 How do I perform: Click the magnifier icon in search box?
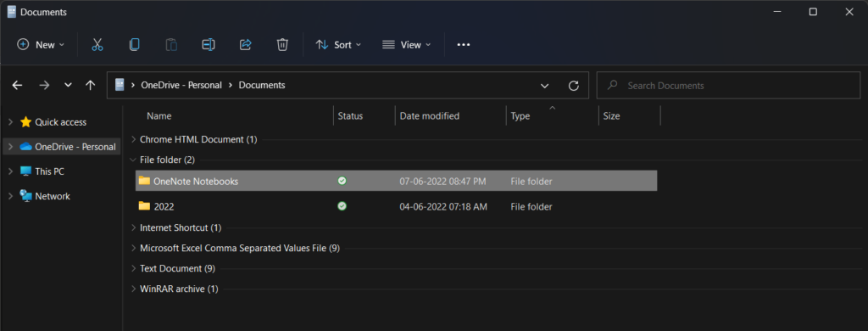(612, 86)
